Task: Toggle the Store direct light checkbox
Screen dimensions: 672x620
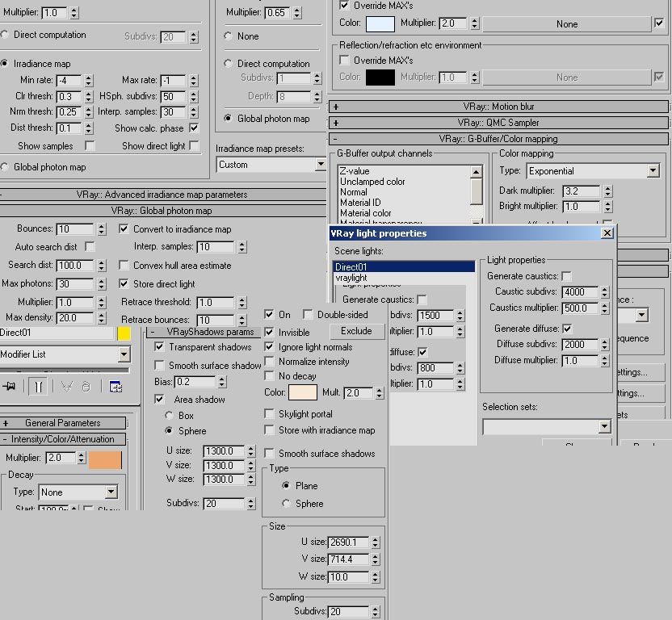Action: pyautogui.click(x=124, y=283)
